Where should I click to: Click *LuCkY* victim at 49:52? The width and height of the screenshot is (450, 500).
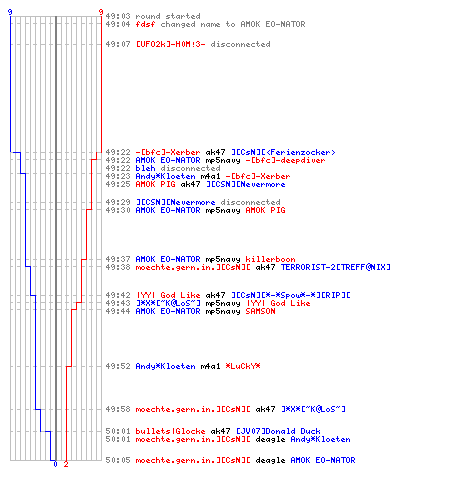(243, 366)
